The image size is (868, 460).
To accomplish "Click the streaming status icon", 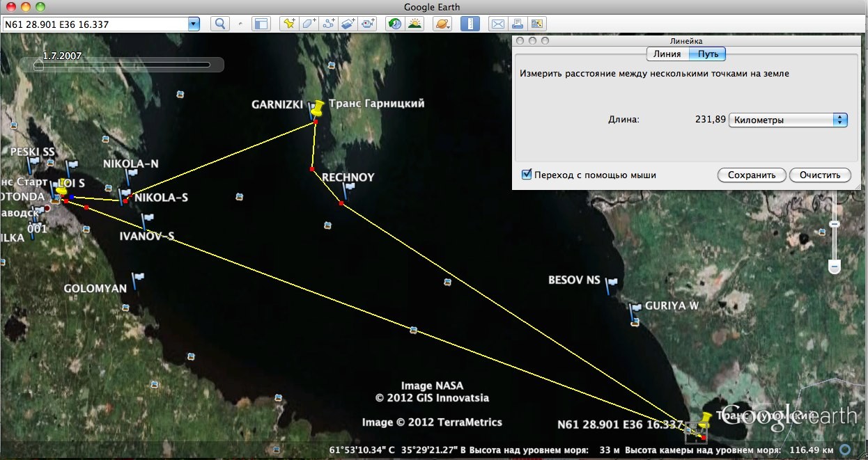I will pos(845,450).
